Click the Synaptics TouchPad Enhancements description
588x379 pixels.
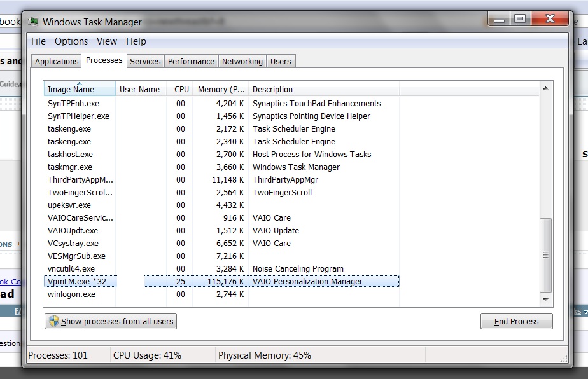(x=316, y=104)
